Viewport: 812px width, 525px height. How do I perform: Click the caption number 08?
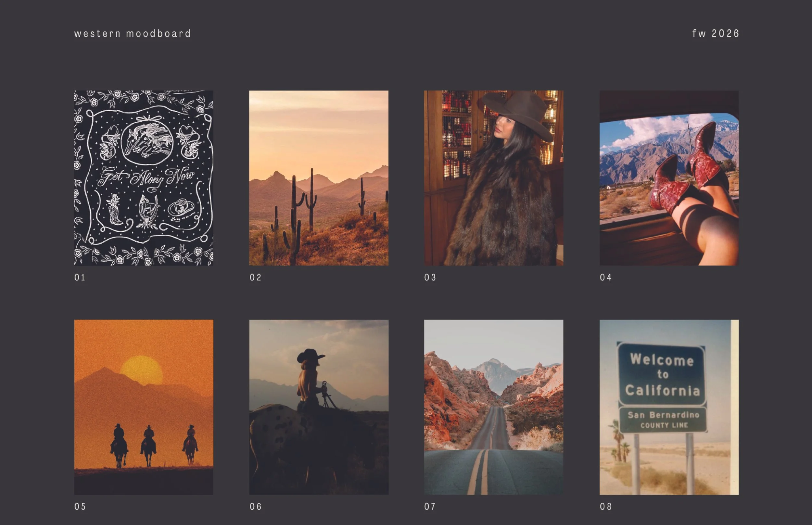(x=605, y=507)
